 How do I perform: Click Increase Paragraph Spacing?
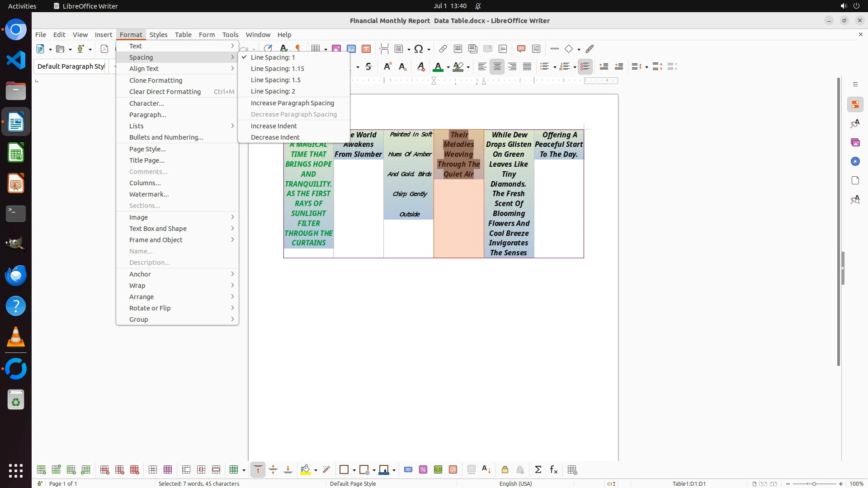292,103
